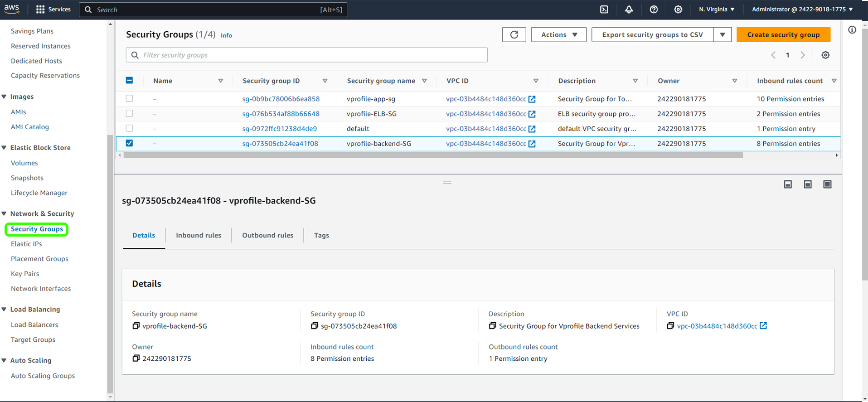Copy the security group ID in details
This screenshot has height=402, width=868.
pyautogui.click(x=315, y=325)
